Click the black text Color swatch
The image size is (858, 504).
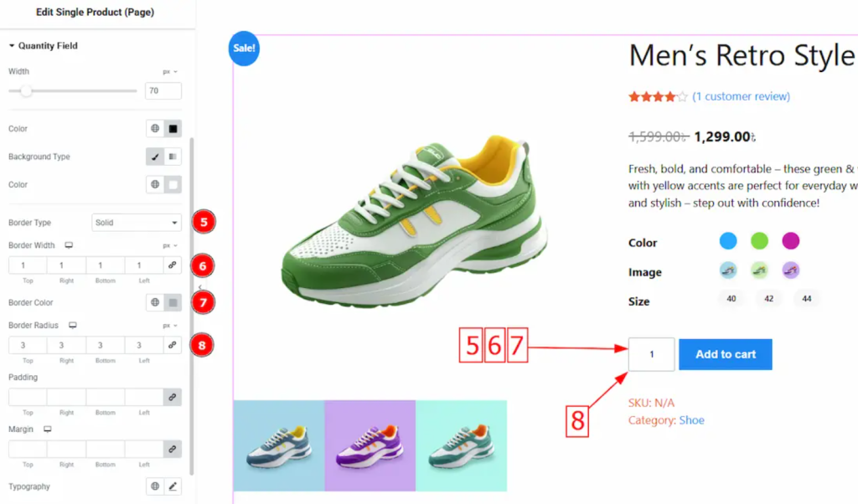[x=173, y=128]
